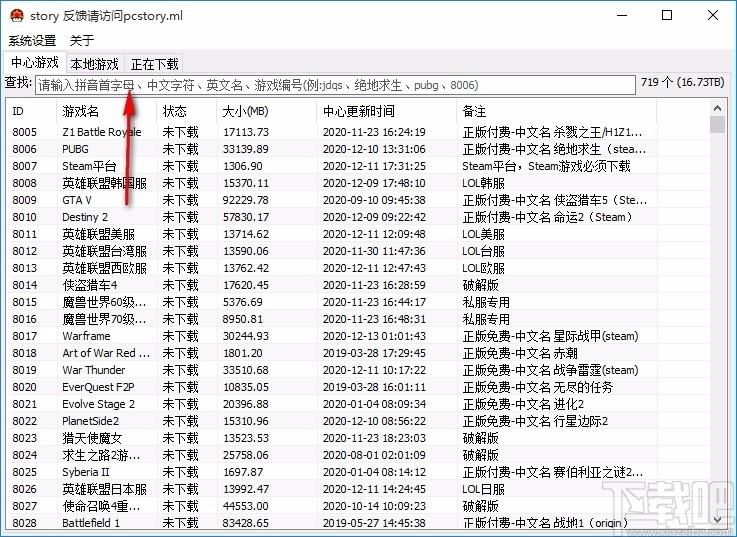
Task: Select the 侠盗猎车4 row
Action: (358, 285)
